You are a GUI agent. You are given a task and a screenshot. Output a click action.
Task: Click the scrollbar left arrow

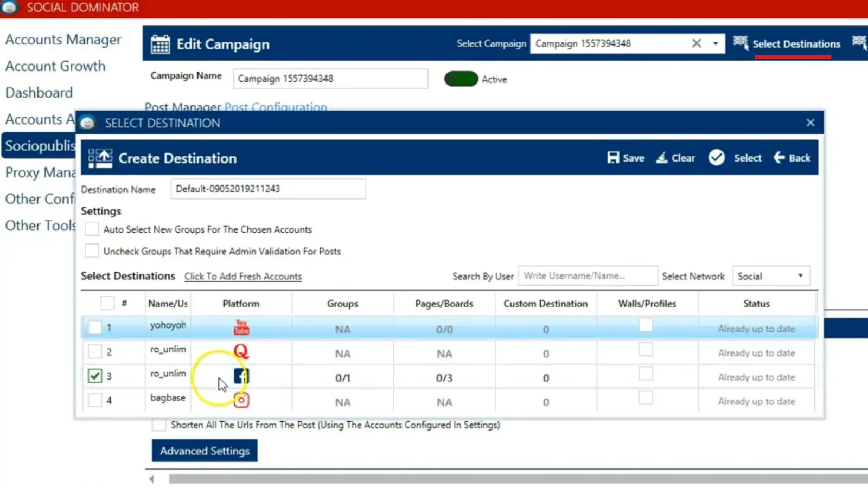(152, 479)
